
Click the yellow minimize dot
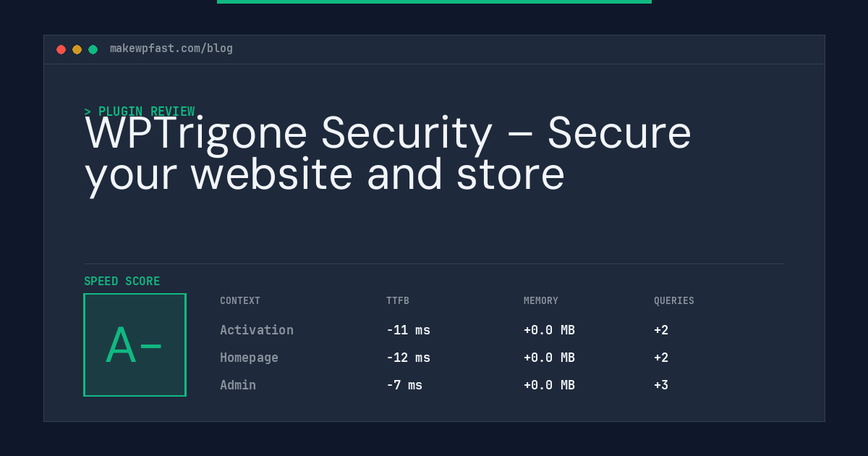[77, 49]
